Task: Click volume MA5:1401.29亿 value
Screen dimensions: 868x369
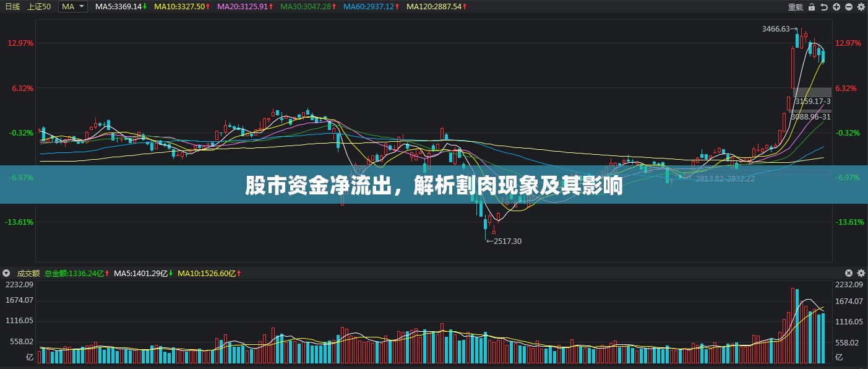Action: click(144, 273)
